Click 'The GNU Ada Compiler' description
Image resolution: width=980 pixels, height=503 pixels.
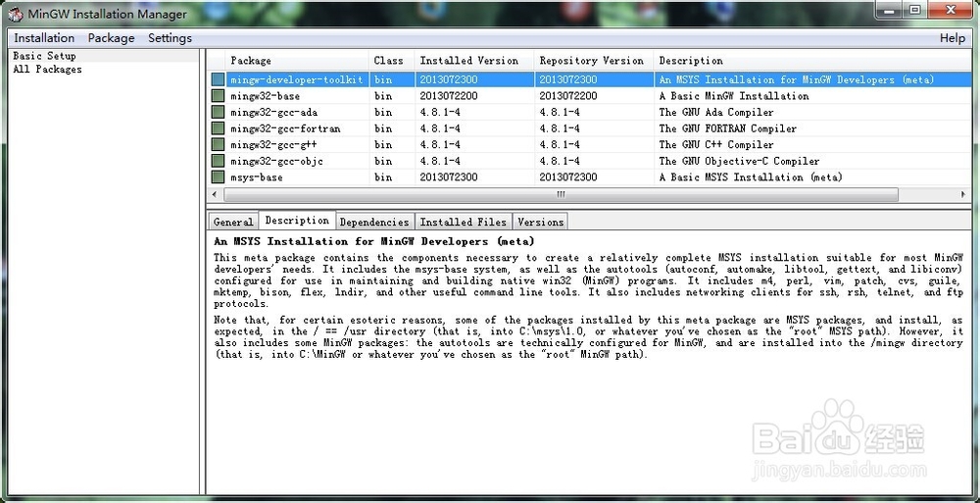(716, 112)
